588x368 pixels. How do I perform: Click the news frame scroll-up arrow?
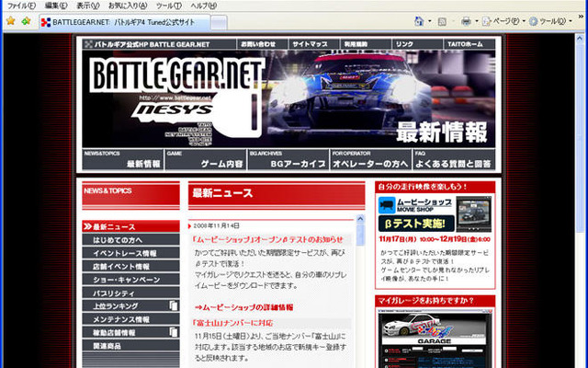point(360,219)
